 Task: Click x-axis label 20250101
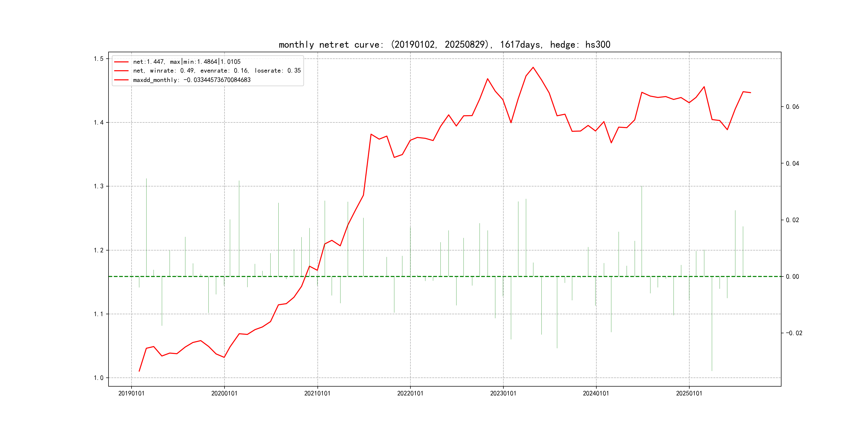tap(689, 393)
